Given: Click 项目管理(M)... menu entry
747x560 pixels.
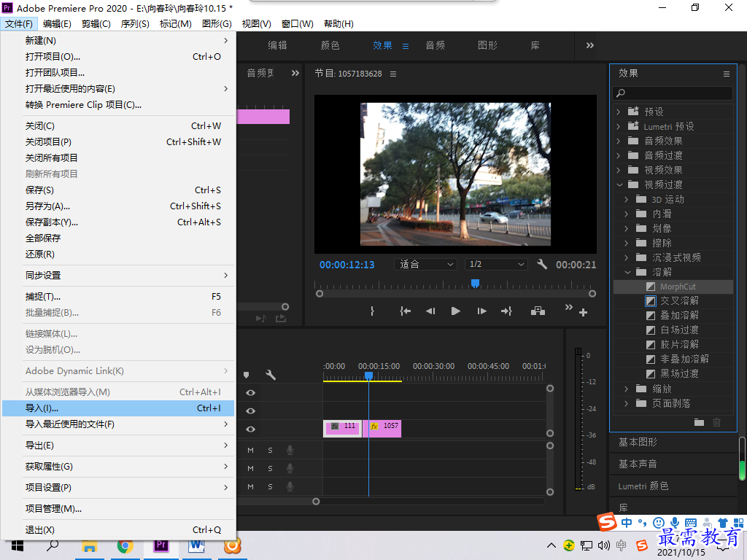Looking at the screenshot, I should (118, 508).
